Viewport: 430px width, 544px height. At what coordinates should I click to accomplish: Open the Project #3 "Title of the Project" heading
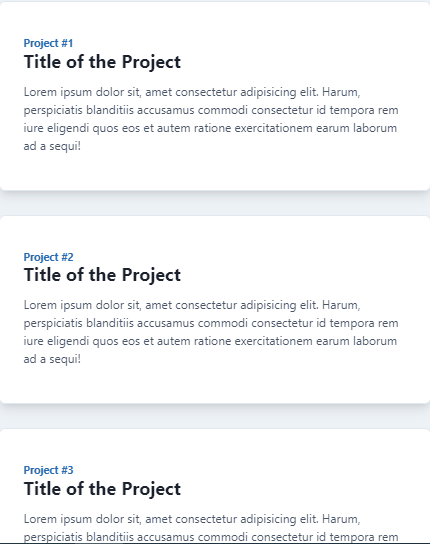[102, 489]
